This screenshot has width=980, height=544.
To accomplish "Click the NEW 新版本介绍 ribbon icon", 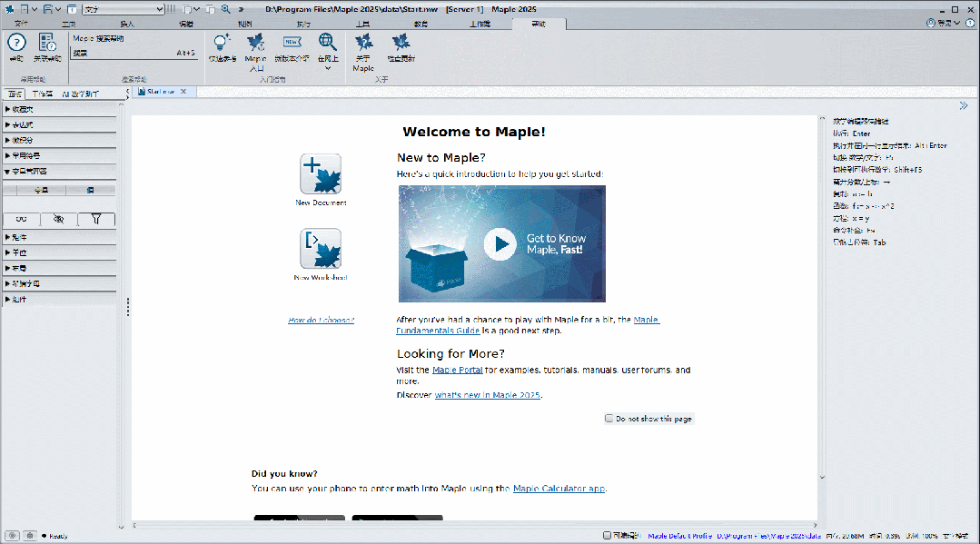I will 292,43.
